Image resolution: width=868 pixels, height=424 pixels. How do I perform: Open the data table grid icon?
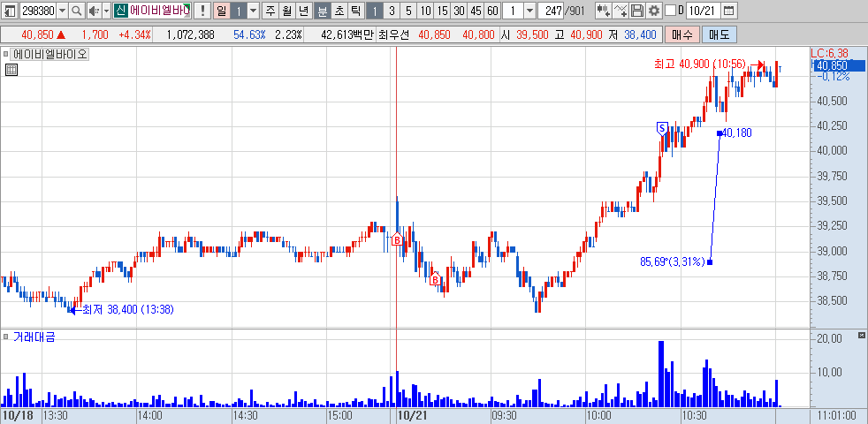[11, 70]
